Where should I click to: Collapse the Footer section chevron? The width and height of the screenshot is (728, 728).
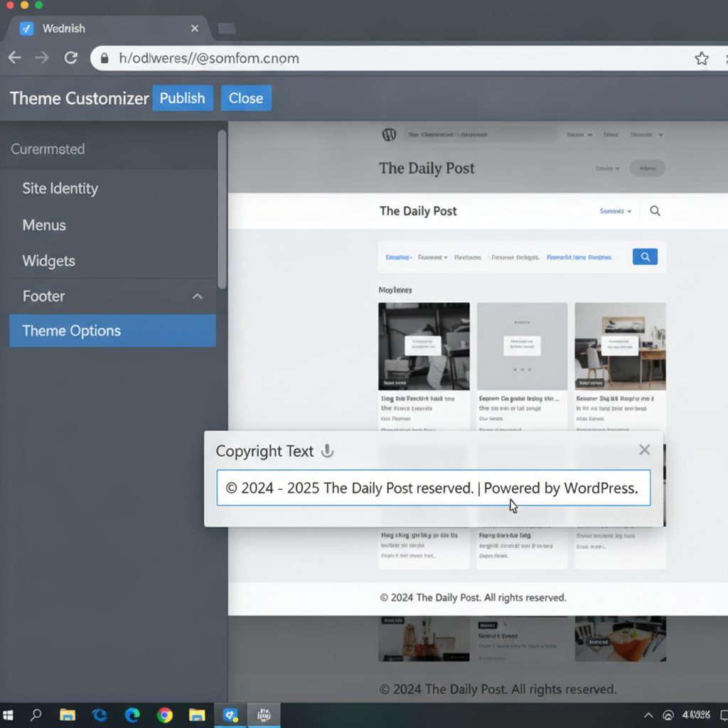pos(198,296)
